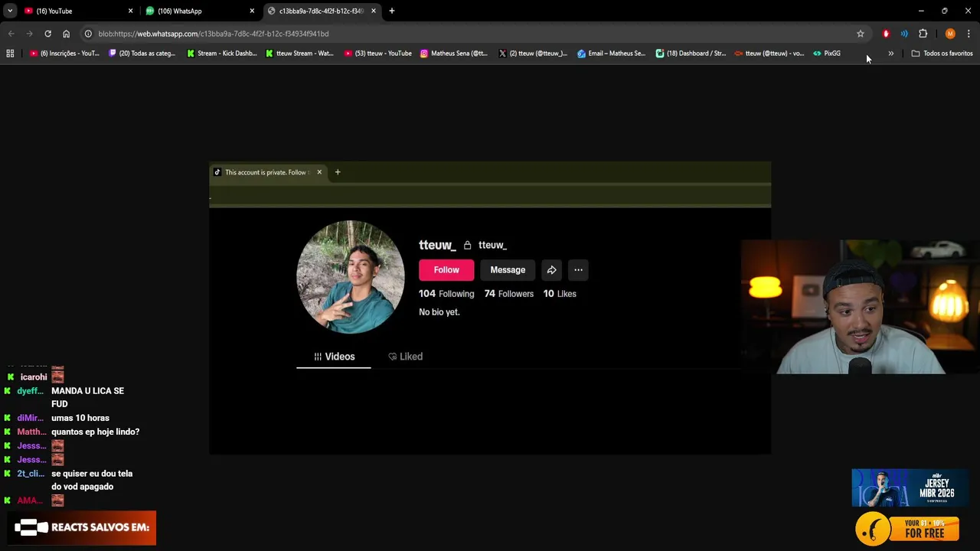Viewport: 980px width, 551px height.
Task: Open the Matheus Sena Instagram bookmark
Action: [x=454, y=54]
